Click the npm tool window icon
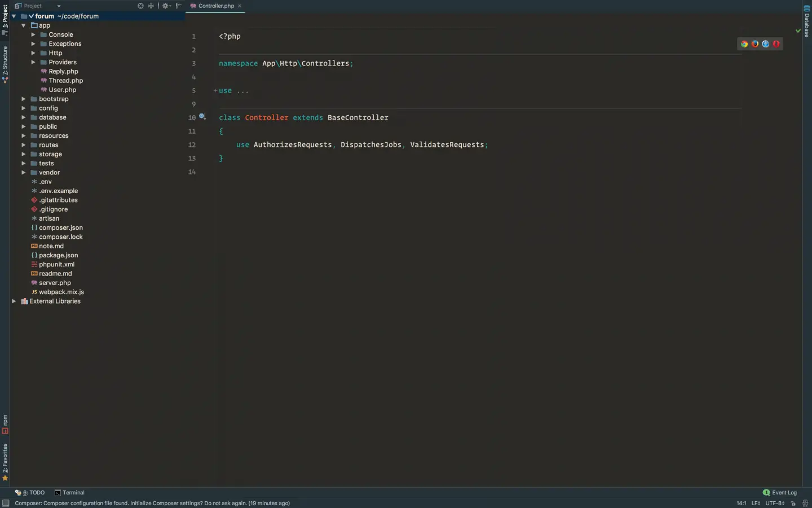The height and width of the screenshot is (508, 812). [5, 431]
